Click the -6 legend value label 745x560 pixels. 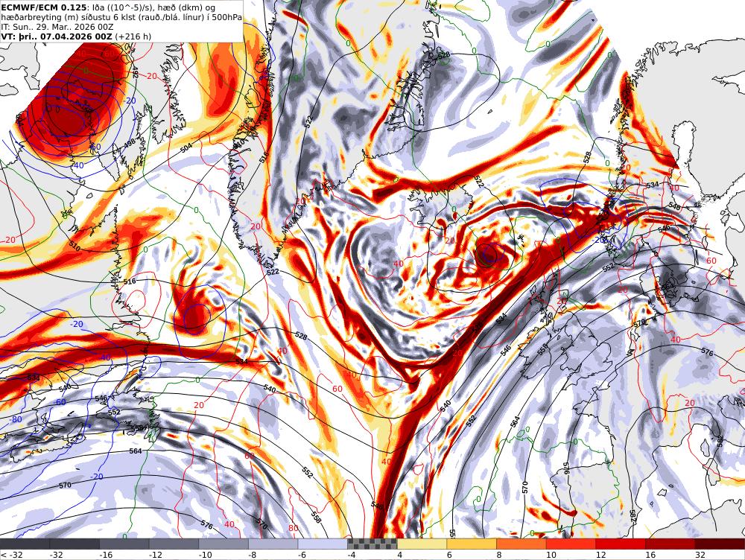click(x=303, y=555)
